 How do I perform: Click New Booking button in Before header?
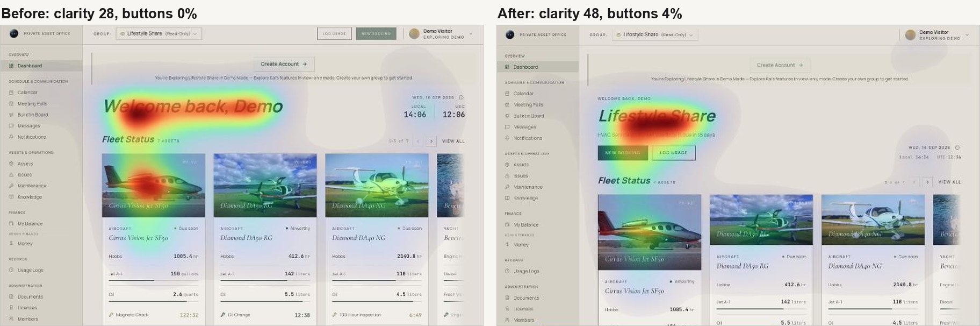pos(376,33)
